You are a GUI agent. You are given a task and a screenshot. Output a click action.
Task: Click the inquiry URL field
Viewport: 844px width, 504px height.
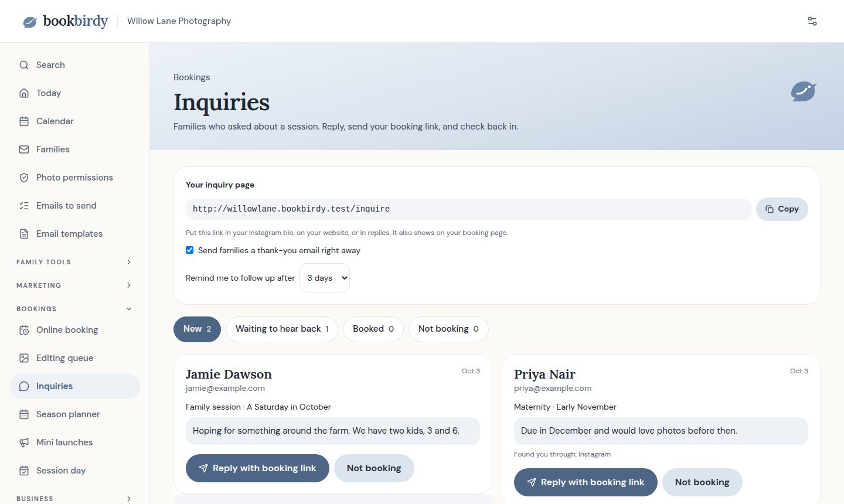pyautogui.click(x=468, y=209)
